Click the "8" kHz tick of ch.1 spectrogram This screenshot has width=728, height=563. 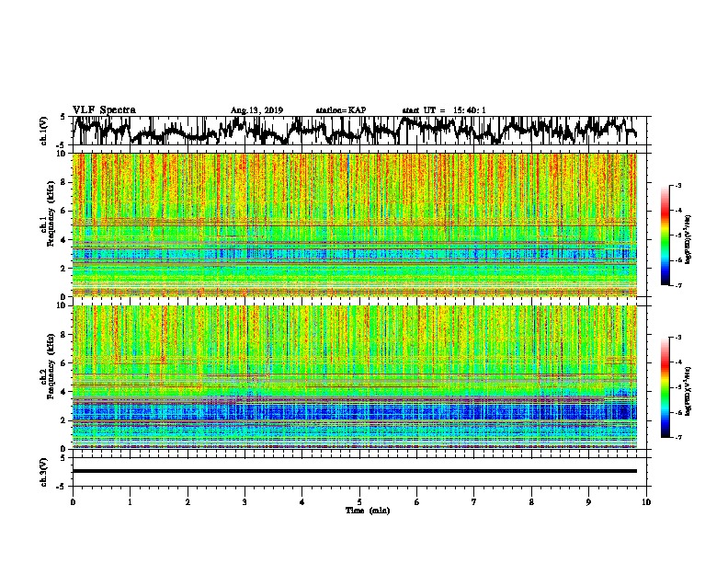click(64, 182)
